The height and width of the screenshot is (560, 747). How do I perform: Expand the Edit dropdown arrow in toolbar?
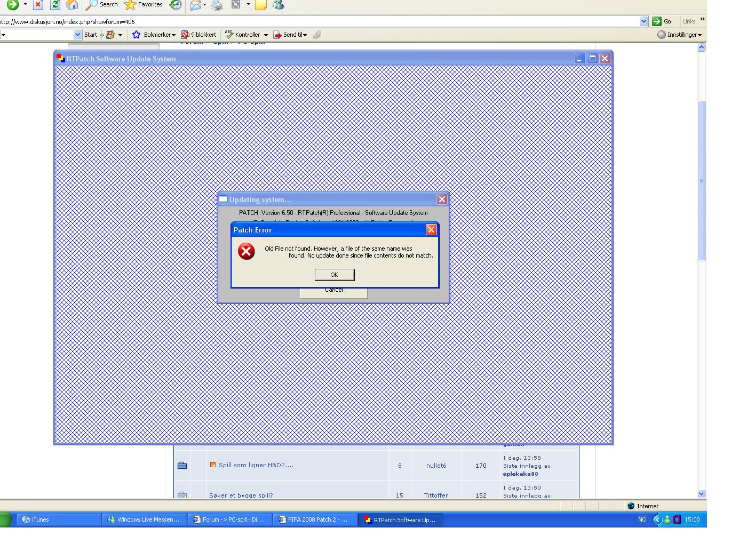tap(248, 4)
